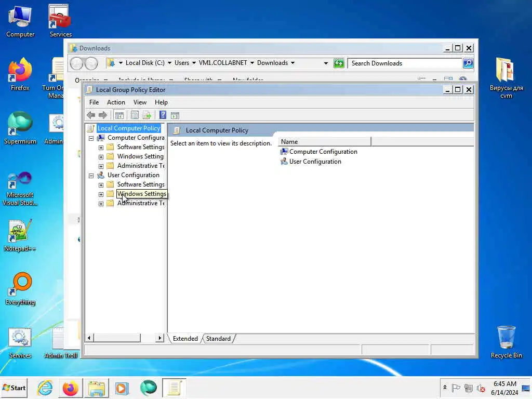Click the search magnifier in Downloads window

point(468,63)
